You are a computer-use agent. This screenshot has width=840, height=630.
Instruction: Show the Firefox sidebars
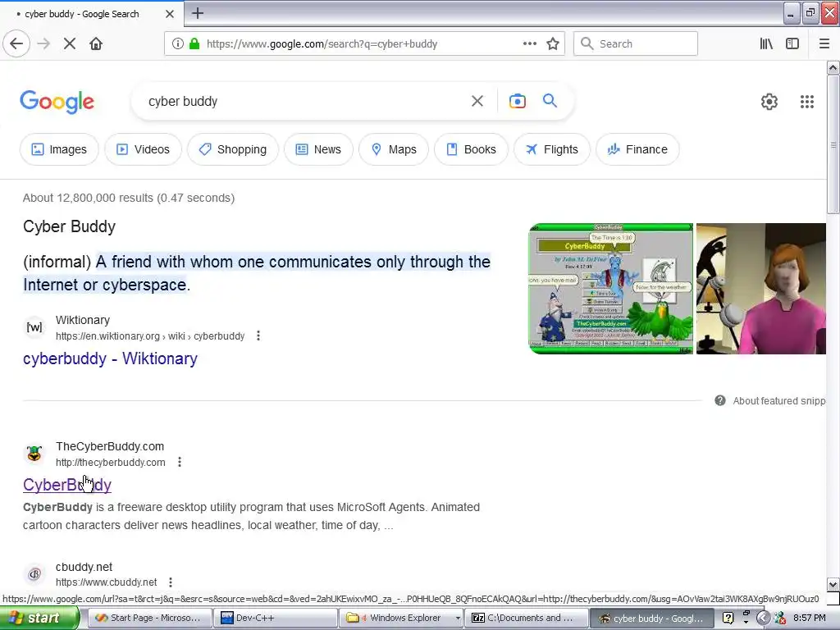tap(792, 43)
